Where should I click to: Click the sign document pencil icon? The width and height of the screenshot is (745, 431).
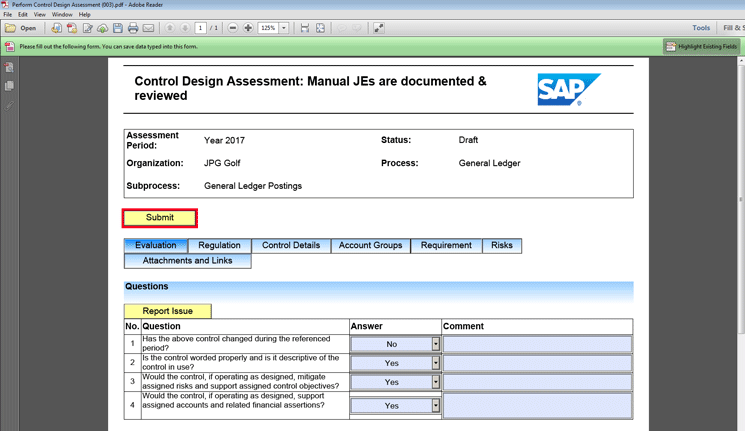(x=87, y=28)
